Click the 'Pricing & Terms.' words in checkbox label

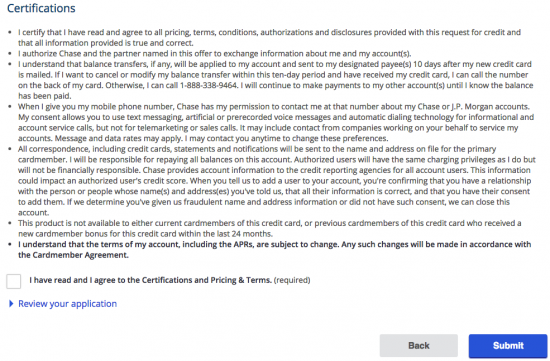241,280
